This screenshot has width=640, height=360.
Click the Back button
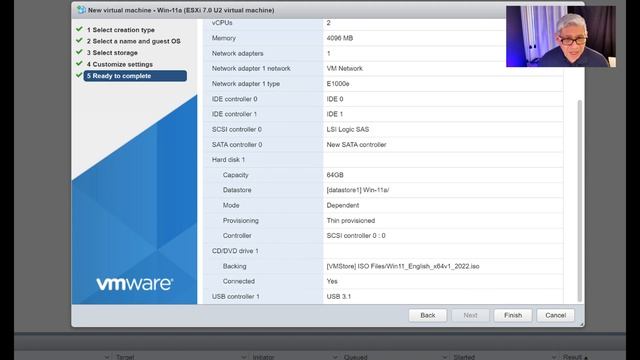click(428, 315)
